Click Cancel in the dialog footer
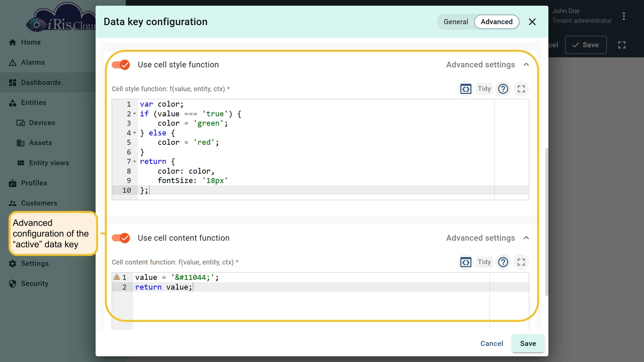This screenshot has height=362, width=644. 492,344
